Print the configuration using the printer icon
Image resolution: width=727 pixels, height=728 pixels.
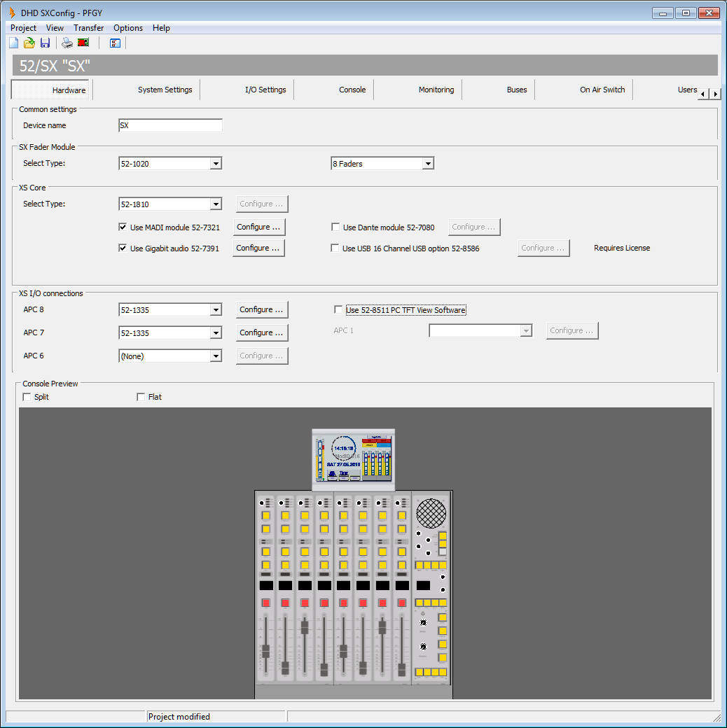pos(67,43)
